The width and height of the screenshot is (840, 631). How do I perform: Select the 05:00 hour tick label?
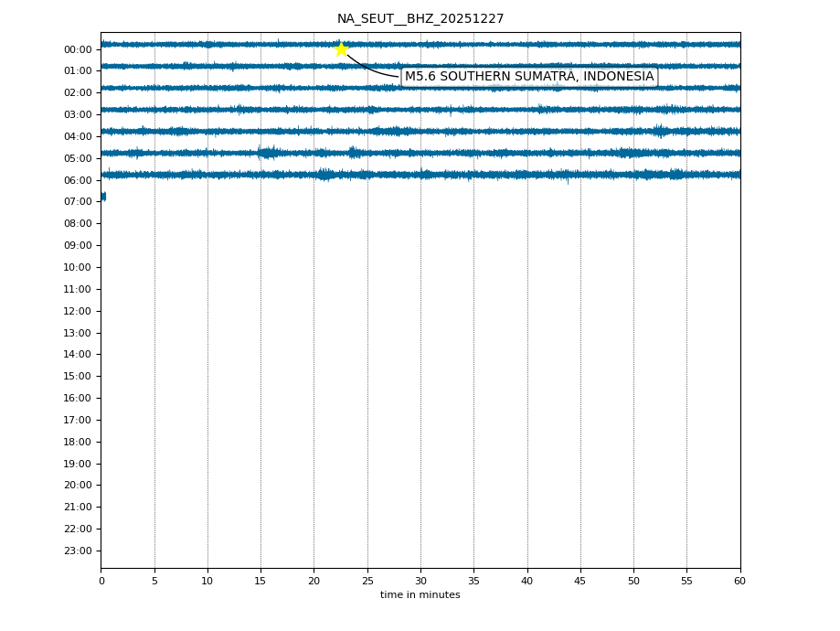78,158
